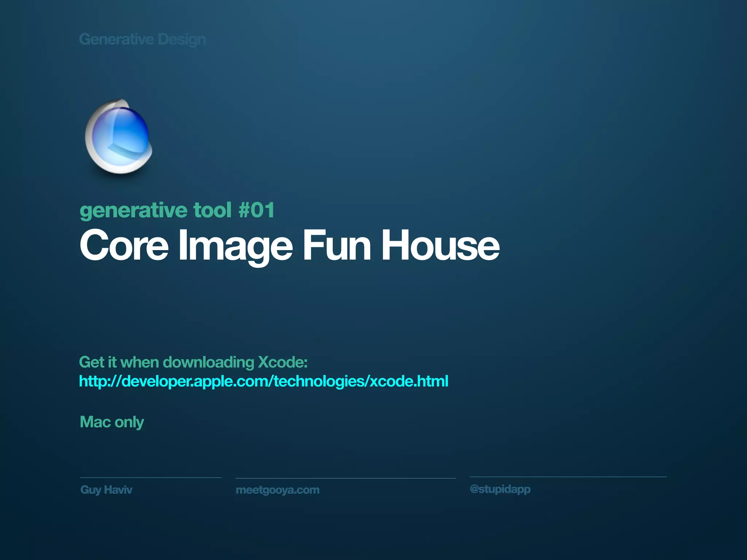The image size is (747, 560).
Task: Click 'Get it when downloading Xcode:' text
Action: coord(194,362)
